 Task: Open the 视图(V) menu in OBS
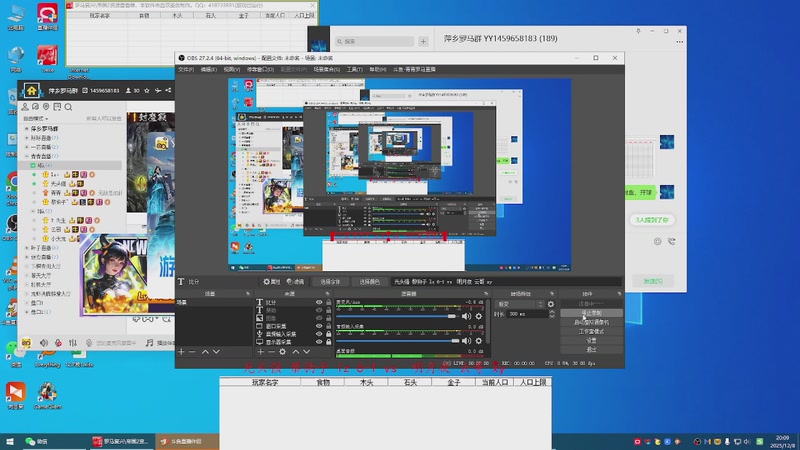232,69
